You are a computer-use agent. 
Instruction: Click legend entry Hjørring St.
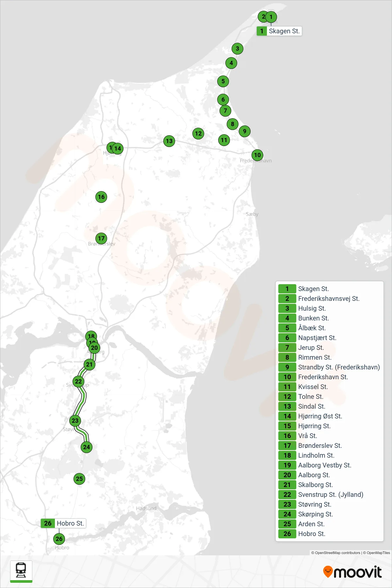(x=329, y=426)
